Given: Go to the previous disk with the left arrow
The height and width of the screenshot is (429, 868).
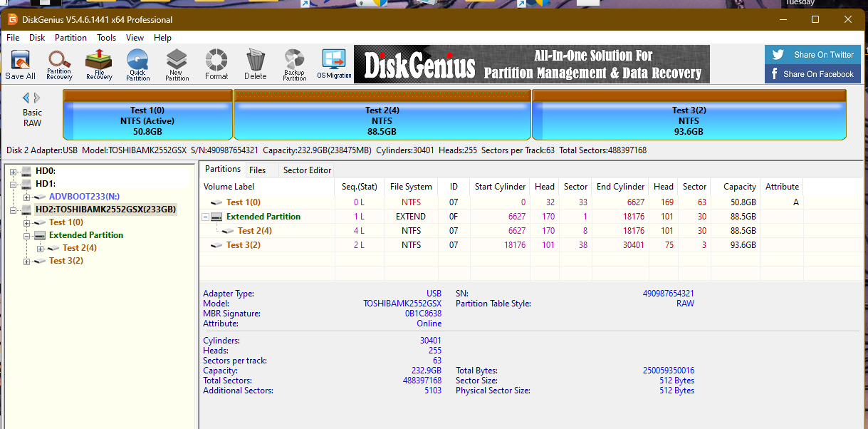Looking at the screenshot, I should pos(26,98).
